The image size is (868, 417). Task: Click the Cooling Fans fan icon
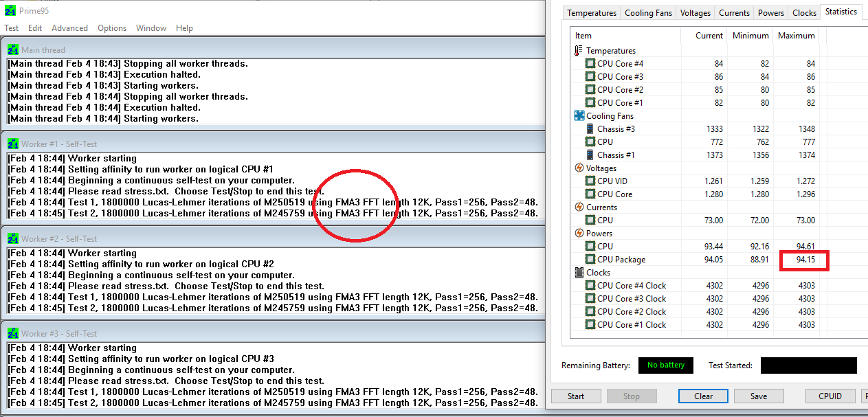[579, 115]
